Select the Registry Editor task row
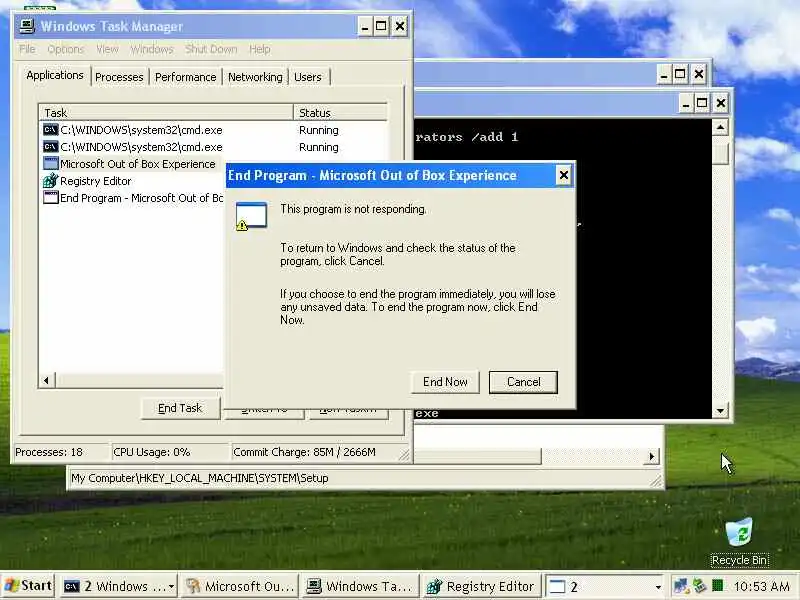The width and height of the screenshot is (800, 600). pyautogui.click(x=132, y=181)
